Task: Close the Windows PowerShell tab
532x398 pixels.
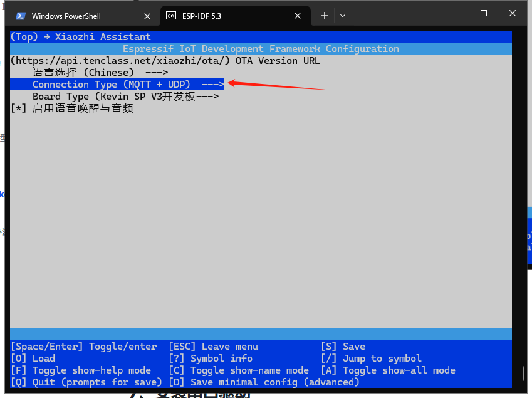Action: [147, 16]
